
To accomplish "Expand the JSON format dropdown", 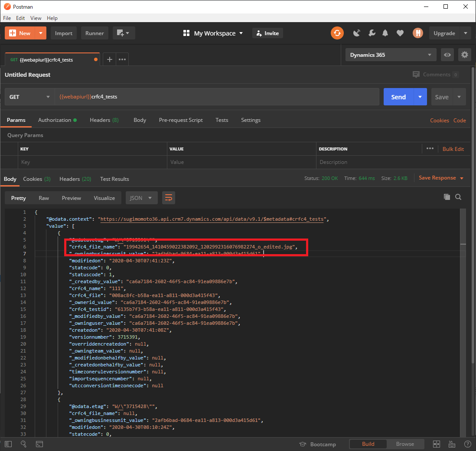I will [141, 198].
